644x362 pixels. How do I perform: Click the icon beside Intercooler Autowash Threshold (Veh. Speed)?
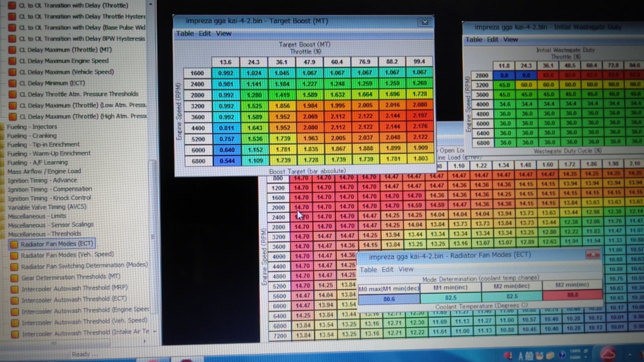pos(15,323)
